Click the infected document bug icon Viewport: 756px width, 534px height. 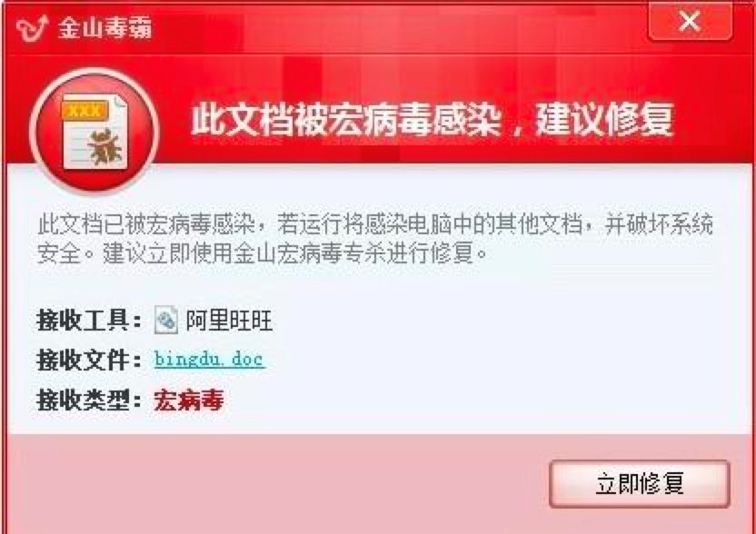(x=94, y=131)
